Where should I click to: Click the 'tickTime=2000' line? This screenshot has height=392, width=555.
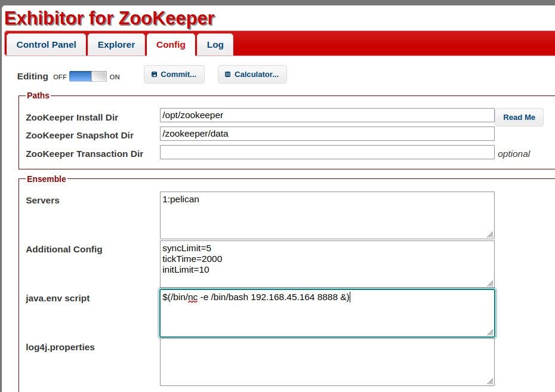click(x=192, y=259)
